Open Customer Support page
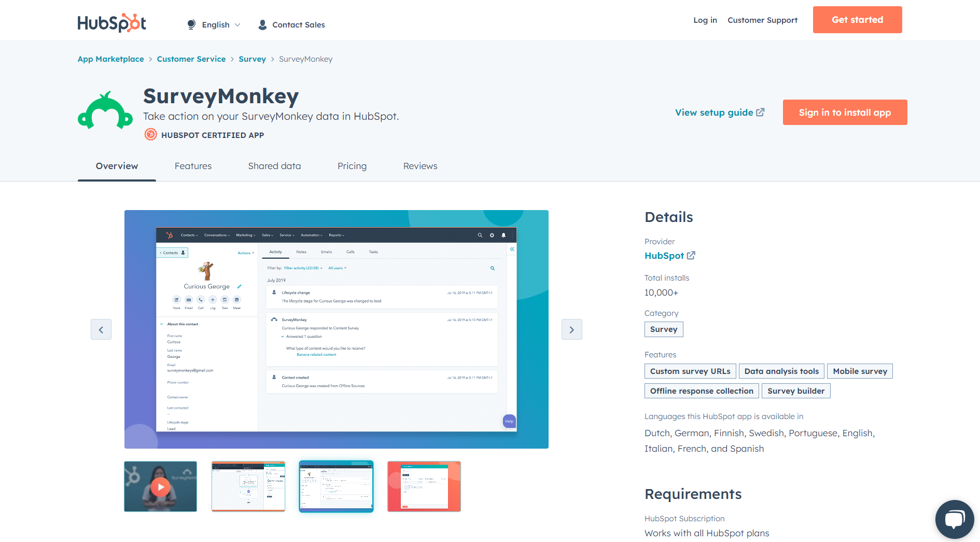980x542 pixels. [x=762, y=20]
